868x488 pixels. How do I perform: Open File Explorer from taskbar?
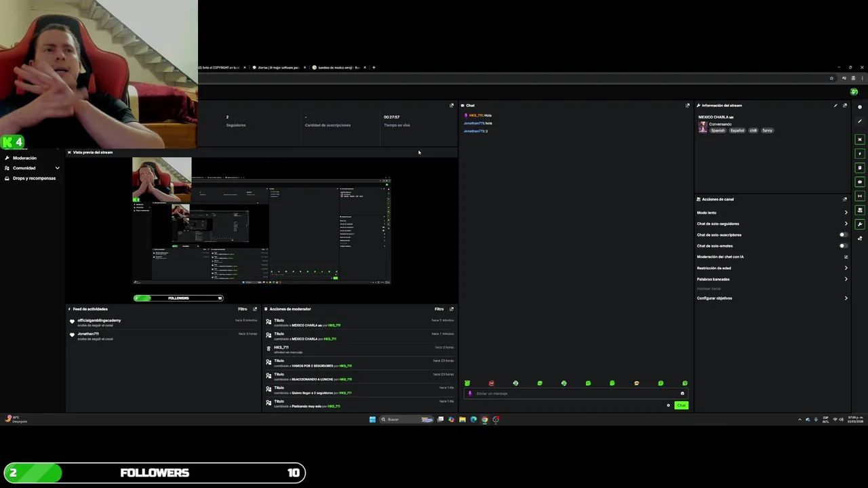[x=462, y=420]
